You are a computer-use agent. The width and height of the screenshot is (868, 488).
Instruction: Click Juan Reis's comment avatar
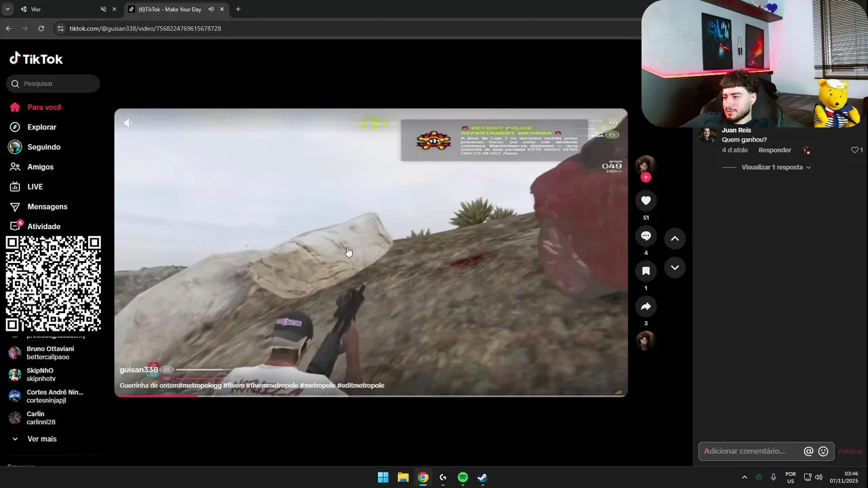pyautogui.click(x=707, y=134)
